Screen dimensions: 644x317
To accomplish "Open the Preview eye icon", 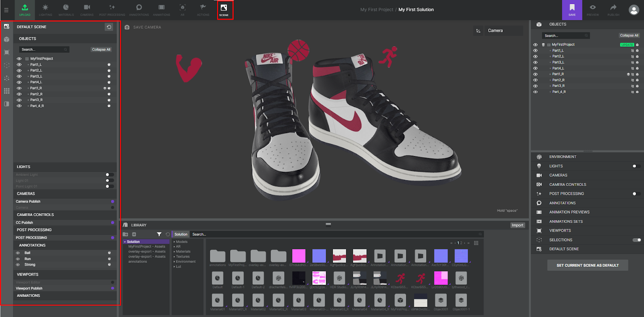I will coord(592,10).
